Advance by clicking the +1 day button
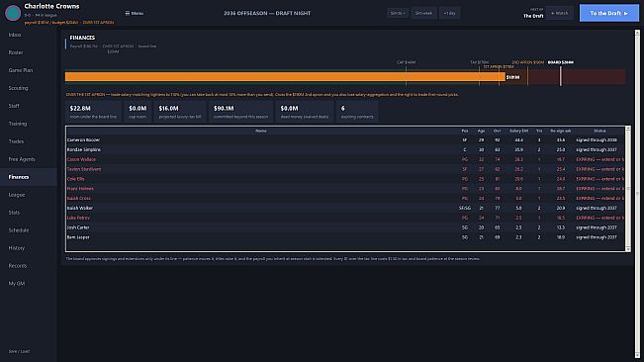The image size is (644, 362). coord(449,13)
